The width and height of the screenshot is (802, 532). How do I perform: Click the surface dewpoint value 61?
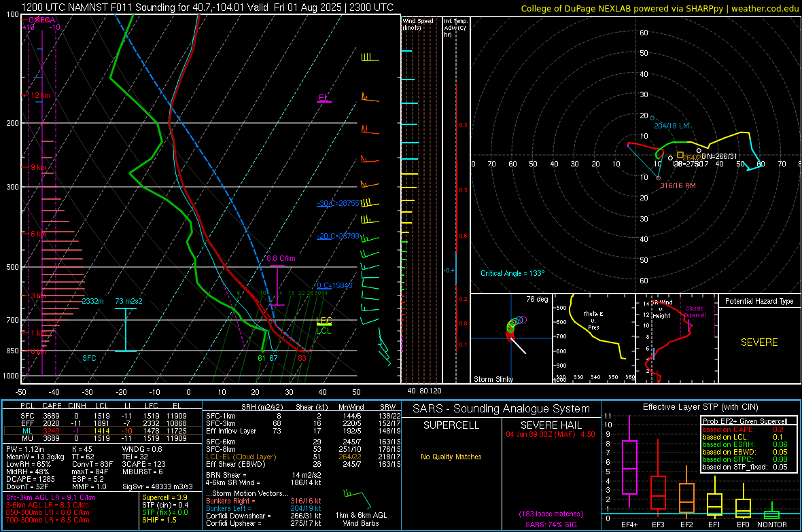coord(262,358)
